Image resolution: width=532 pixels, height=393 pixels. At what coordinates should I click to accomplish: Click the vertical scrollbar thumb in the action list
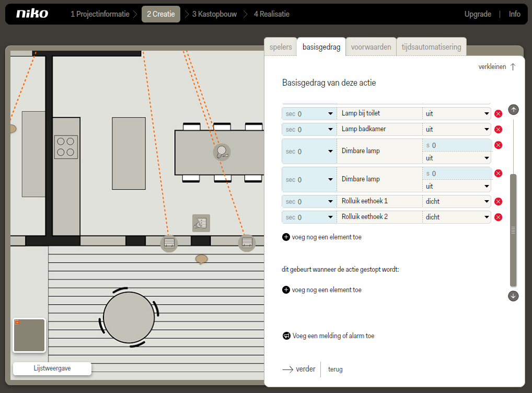(x=513, y=230)
